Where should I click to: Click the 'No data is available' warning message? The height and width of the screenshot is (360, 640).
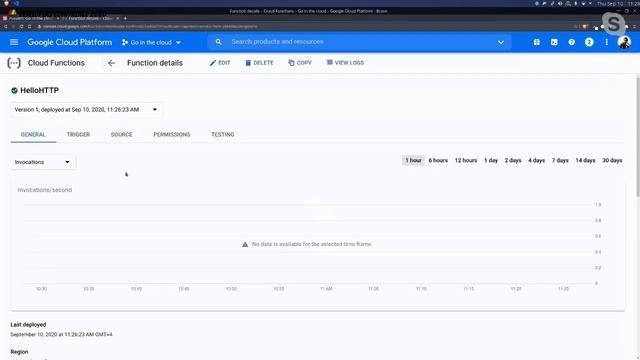coord(307,244)
